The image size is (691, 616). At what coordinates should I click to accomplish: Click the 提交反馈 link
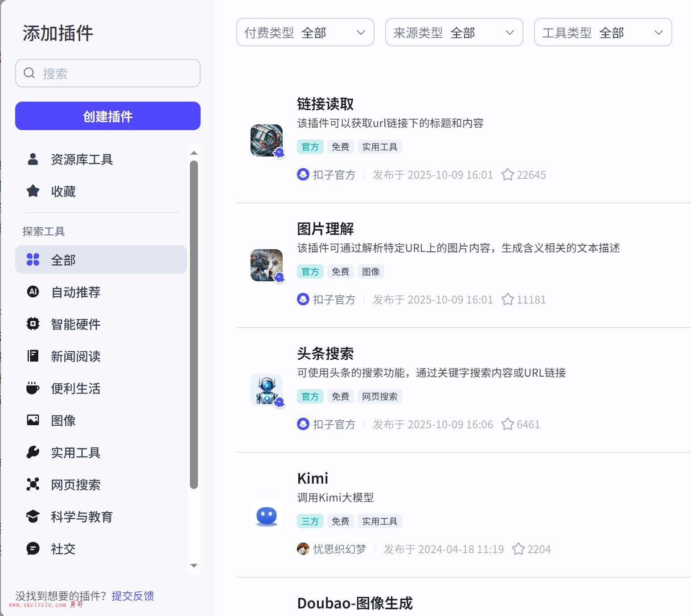tap(132, 595)
